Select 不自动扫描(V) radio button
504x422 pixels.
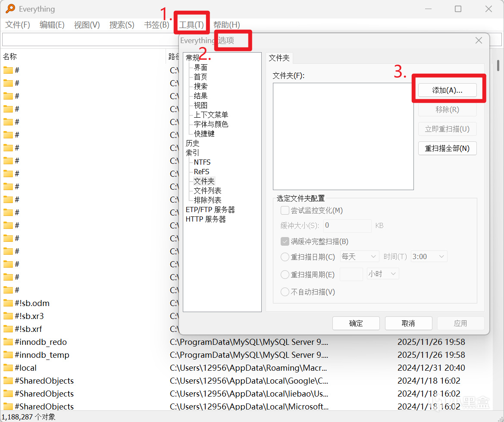coord(285,292)
